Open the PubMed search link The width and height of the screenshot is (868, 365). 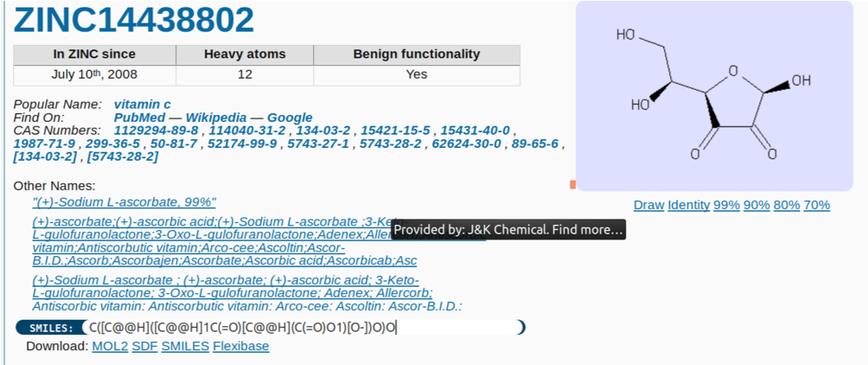[139, 118]
